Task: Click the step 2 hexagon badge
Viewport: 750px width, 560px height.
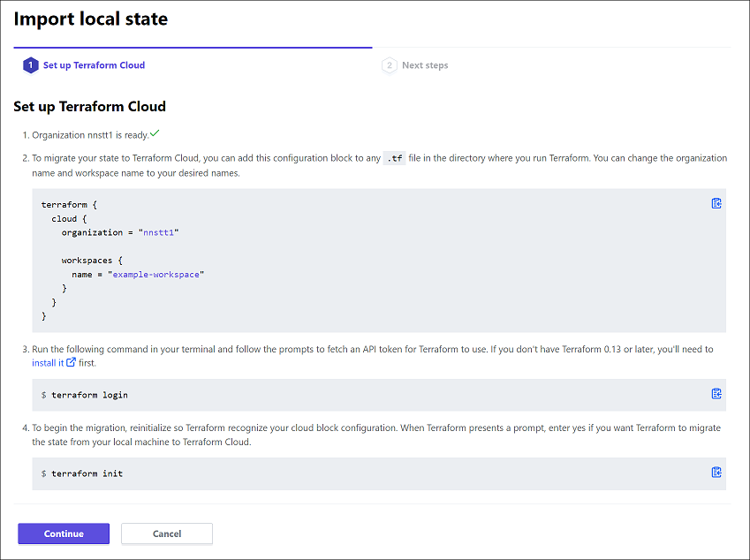Action: click(389, 65)
